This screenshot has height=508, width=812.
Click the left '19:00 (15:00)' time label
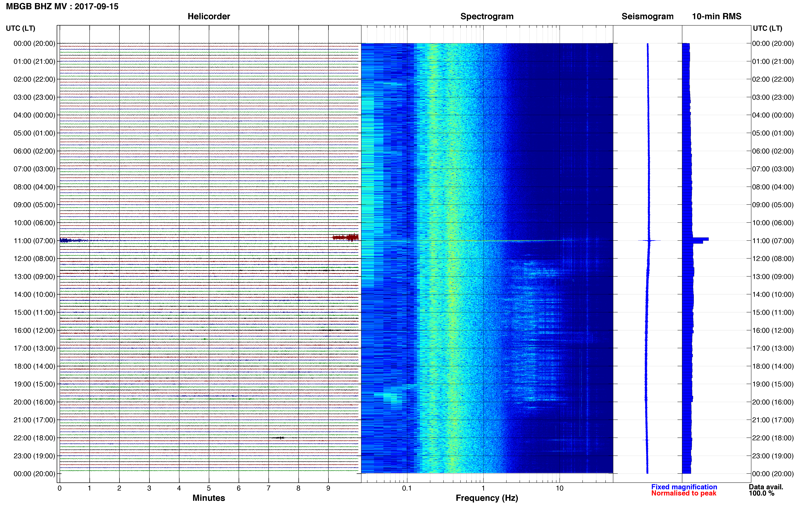pos(34,384)
